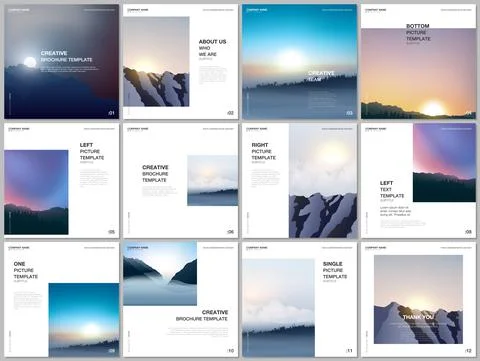The height and width of the screenshot is (361, 480).
Task: Click the mountain image behind THANK YOU
Action: tap(418, 299)
